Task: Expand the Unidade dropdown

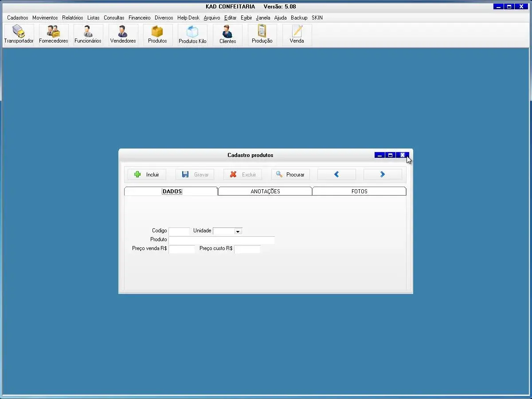Action: (x=238, y=231)
